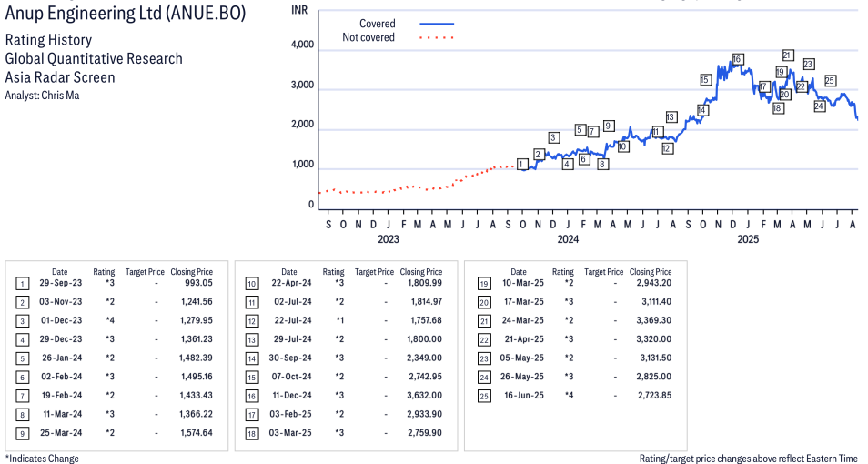Screen dimensions: 868x464
Task: Click Global Quantitative Research text
Action: 94,59
